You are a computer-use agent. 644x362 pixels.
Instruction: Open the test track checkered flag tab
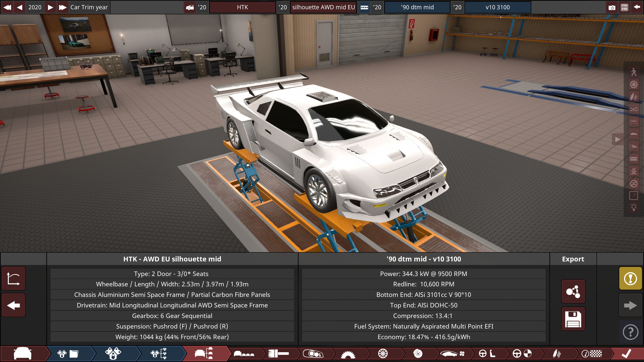tap(592, 354)
